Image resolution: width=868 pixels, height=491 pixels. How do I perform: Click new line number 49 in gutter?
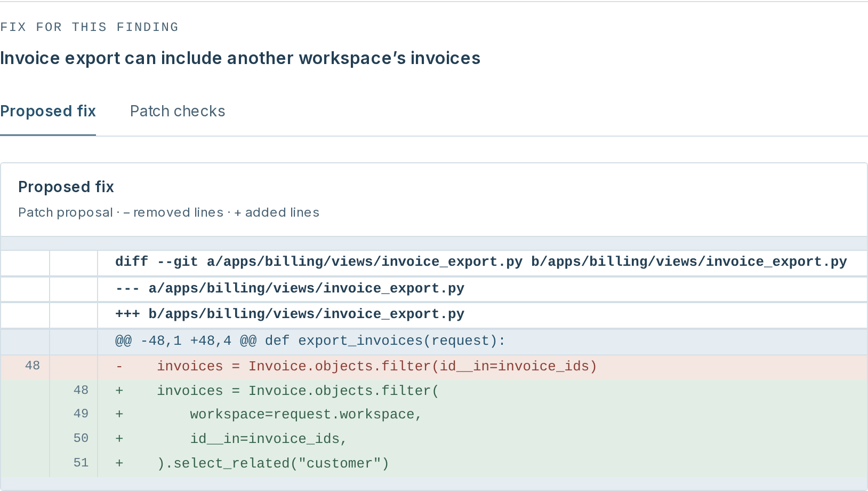pos(81,414)
